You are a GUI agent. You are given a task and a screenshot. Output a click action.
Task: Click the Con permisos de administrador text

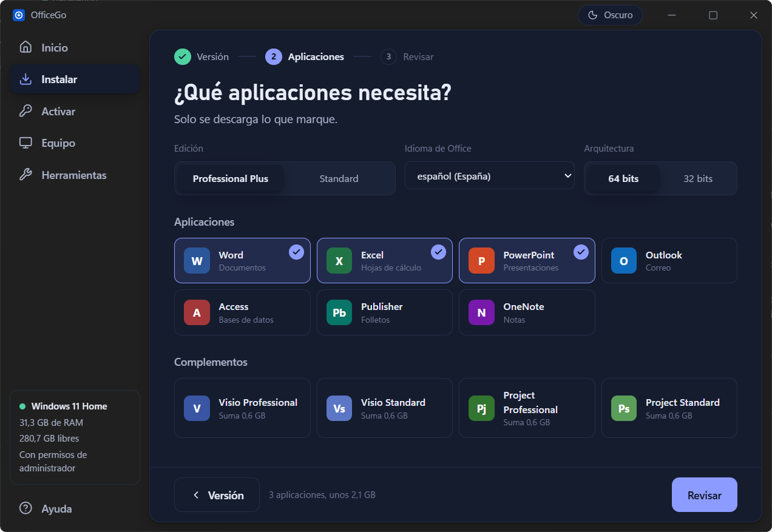[53, 461]
